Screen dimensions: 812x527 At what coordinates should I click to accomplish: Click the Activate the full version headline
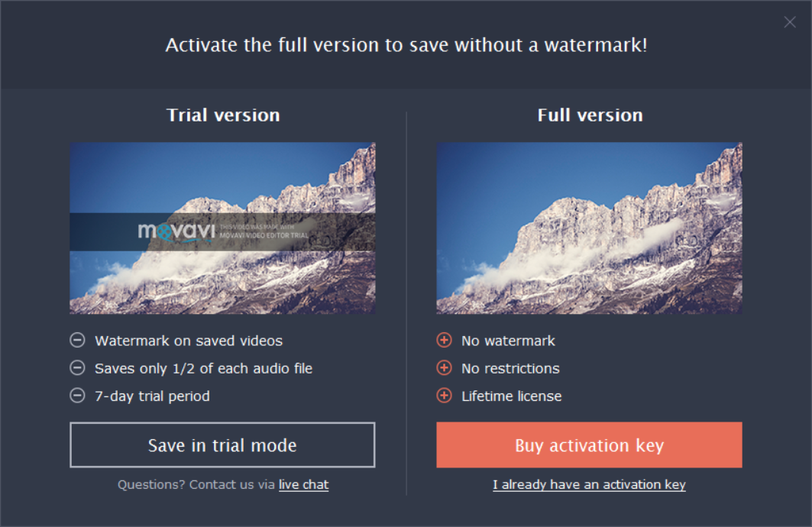406,45
